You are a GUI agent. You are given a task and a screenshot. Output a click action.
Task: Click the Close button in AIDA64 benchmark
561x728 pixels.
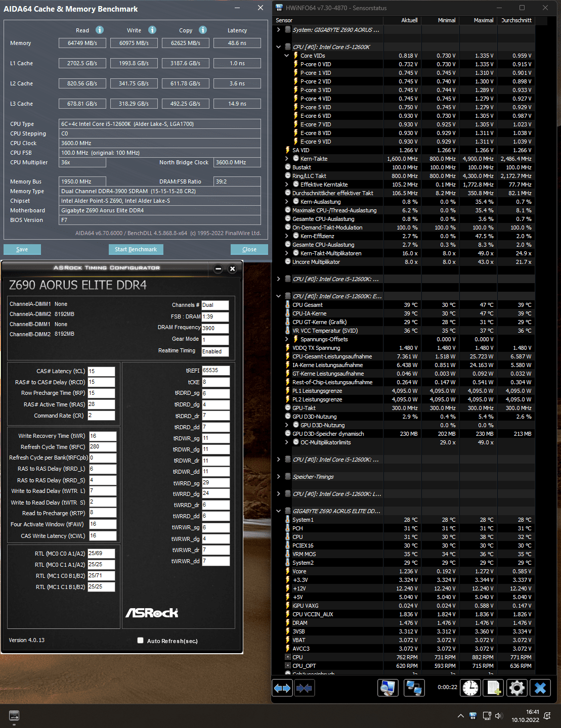(x=249, y=249)
